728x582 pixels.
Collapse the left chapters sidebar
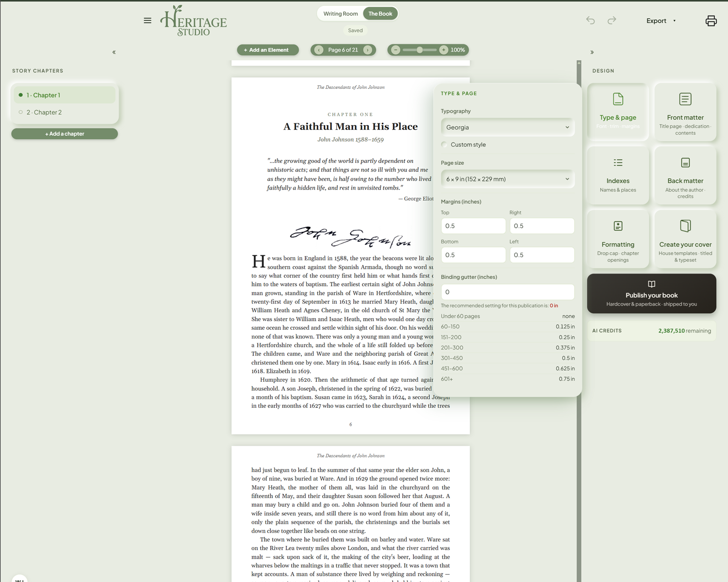pyautogui.click(x=114, y=52)
